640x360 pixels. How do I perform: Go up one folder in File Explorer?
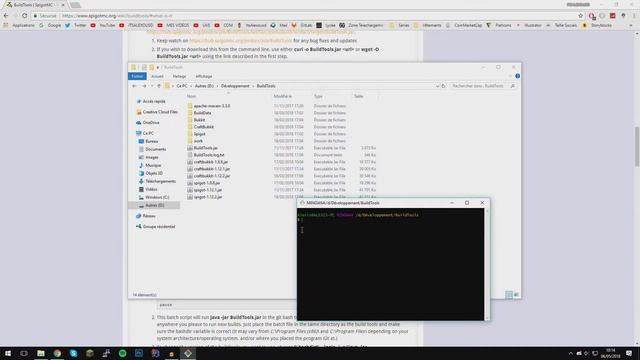(x=159, y=86)
